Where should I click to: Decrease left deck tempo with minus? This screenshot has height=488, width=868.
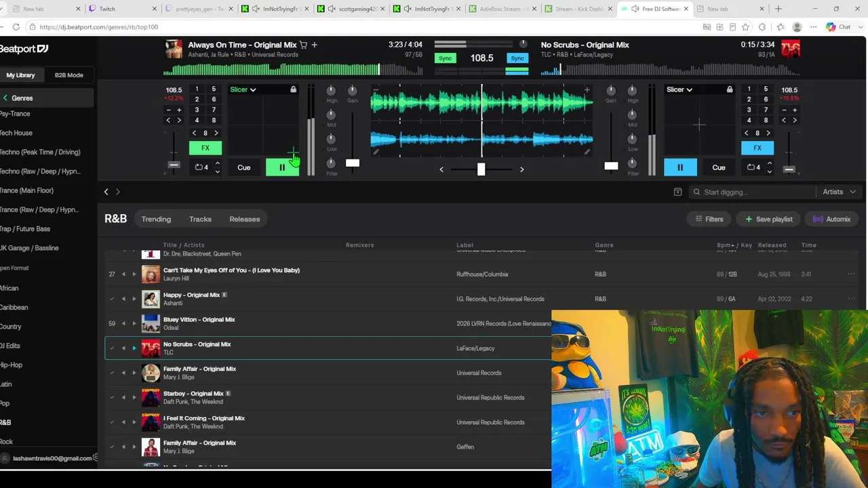point(168,110)
